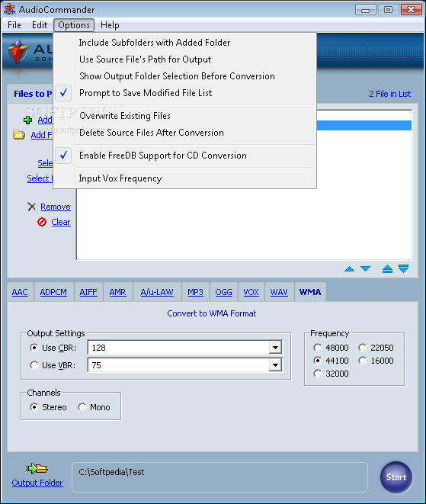The height and width of the screenshot is (504, 426).
Task: Open the Help menu
Action: pyautogui.click(x=110, y=25)
